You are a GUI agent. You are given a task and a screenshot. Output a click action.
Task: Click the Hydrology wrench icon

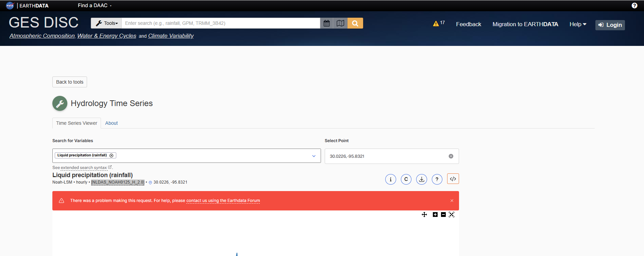[60, 103]
